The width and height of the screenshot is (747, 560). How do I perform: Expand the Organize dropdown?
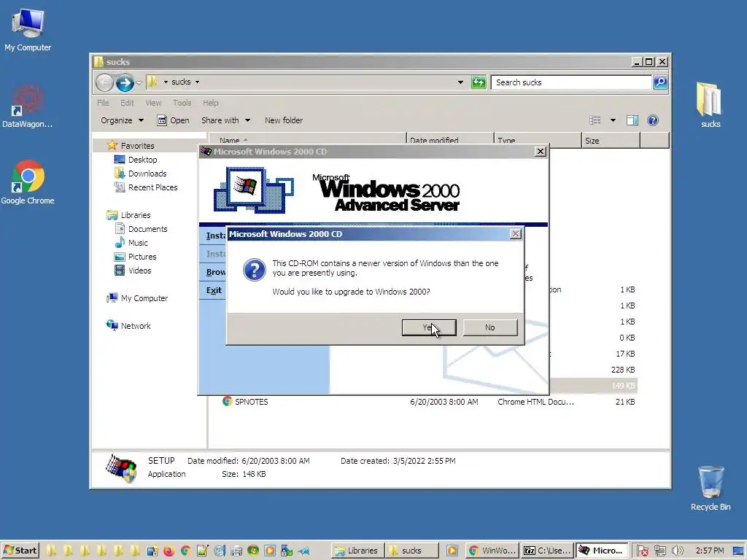coord(122,120)
